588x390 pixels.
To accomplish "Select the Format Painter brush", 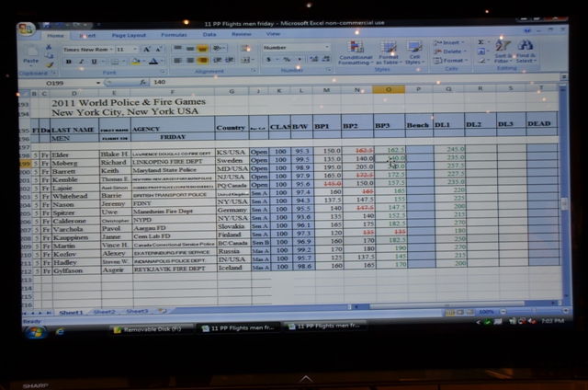I will 49,64.
